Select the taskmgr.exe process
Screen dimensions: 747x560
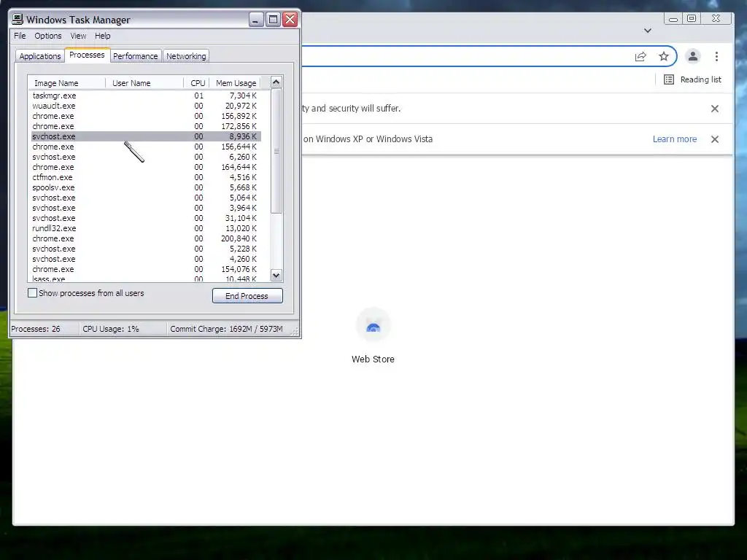[x=146, y=96]
